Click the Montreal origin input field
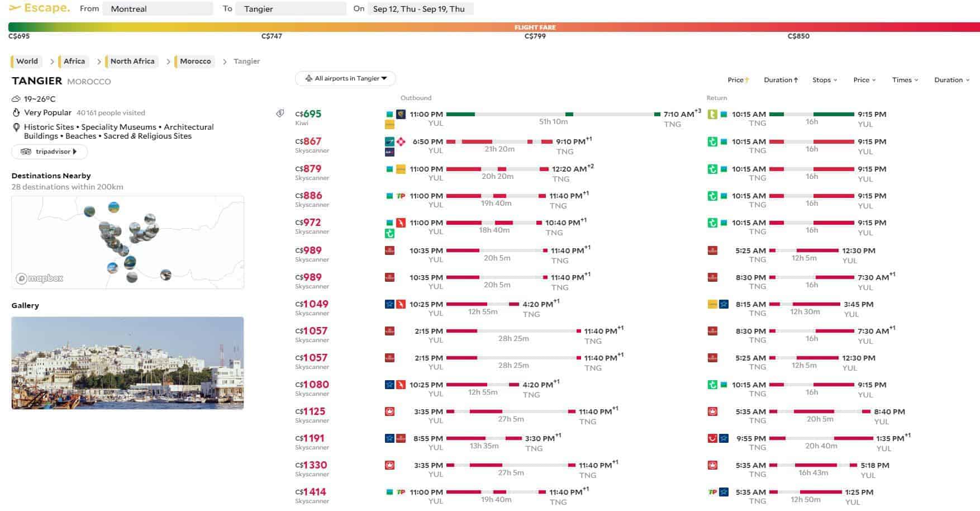 160,9
